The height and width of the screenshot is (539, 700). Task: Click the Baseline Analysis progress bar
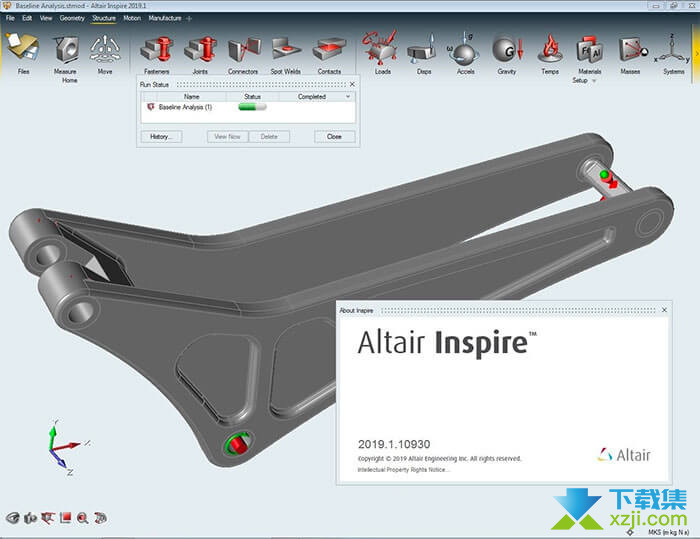pyautogui.click(x=252, y=107)
